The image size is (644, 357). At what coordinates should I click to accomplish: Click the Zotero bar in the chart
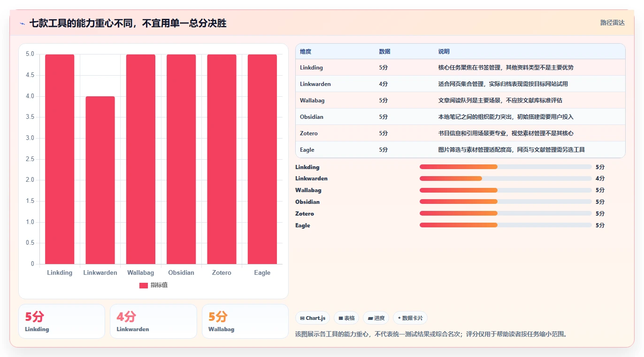click(222, 159)
